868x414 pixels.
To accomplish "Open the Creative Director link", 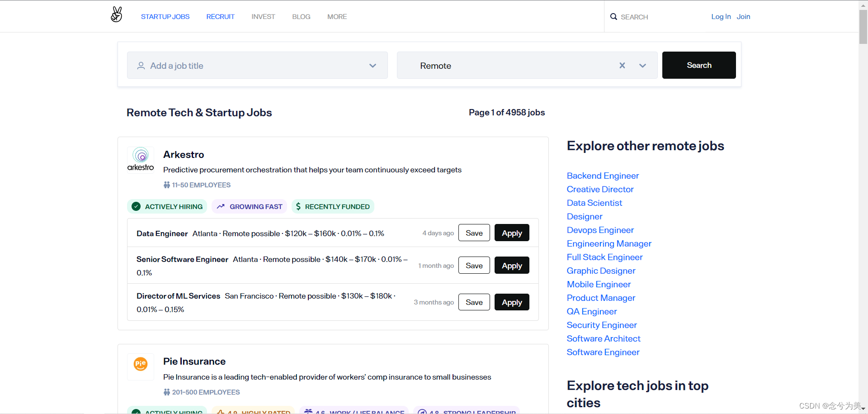I will point(600,189).
